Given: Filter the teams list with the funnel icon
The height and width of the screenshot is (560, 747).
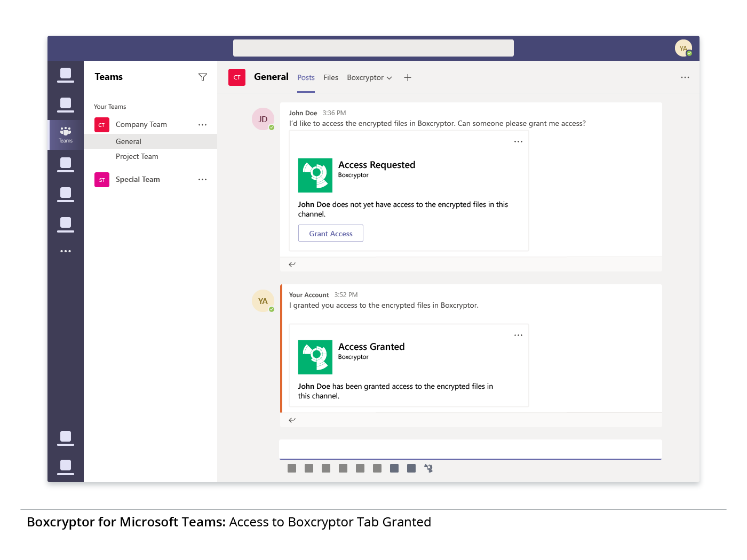Looking at the screenshot, I should [203, 77].
